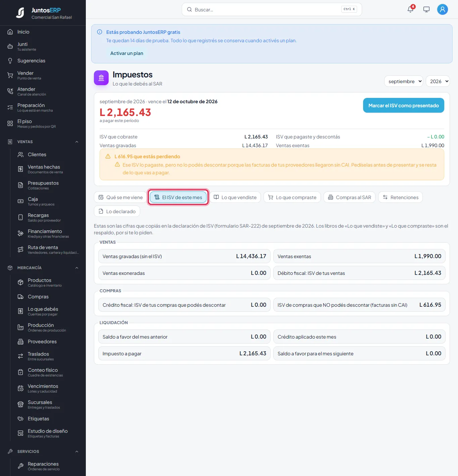Click the Impuesto a pagar L 2,165.43 row

(184, 353)
